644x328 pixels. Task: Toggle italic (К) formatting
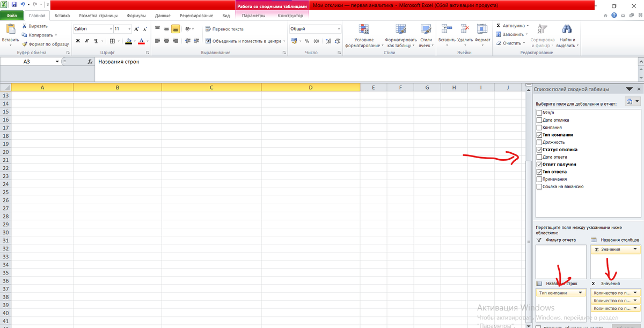[86, 41]
